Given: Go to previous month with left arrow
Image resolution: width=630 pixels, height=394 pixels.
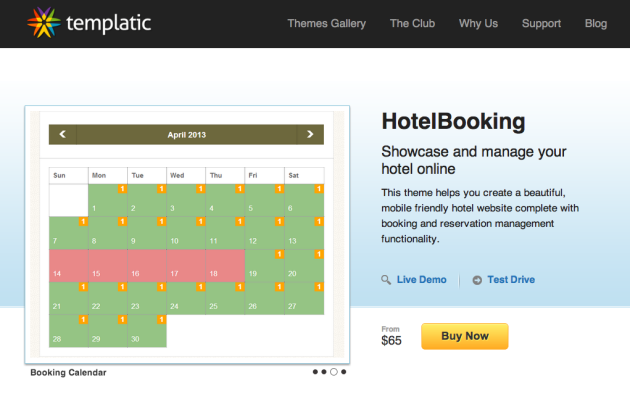Looking at the screenshot, I should 62,134.
